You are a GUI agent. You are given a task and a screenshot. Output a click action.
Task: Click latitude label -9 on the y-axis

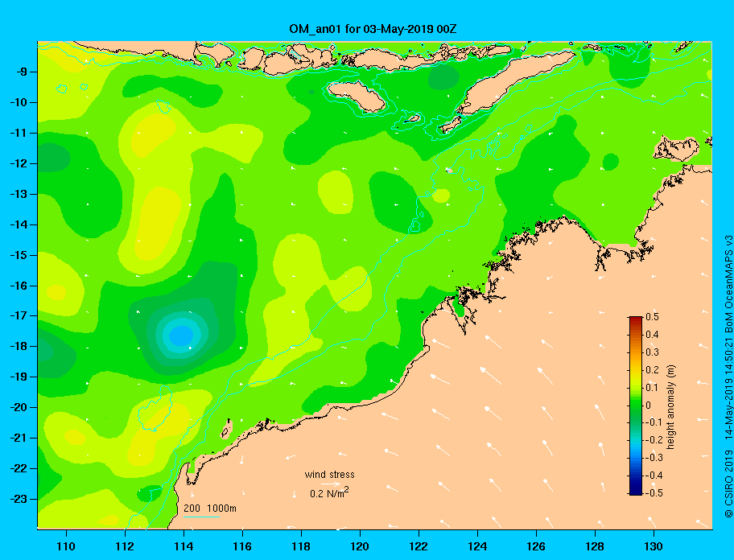(x=21, y=72)
